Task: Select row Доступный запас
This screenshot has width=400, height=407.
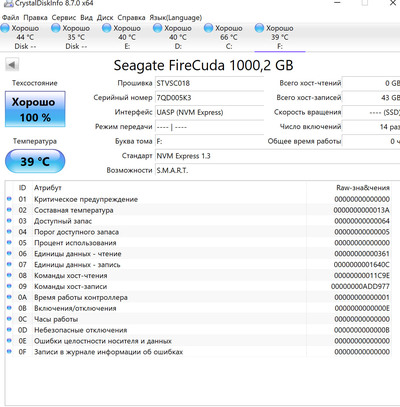Action: click(198, 221)
